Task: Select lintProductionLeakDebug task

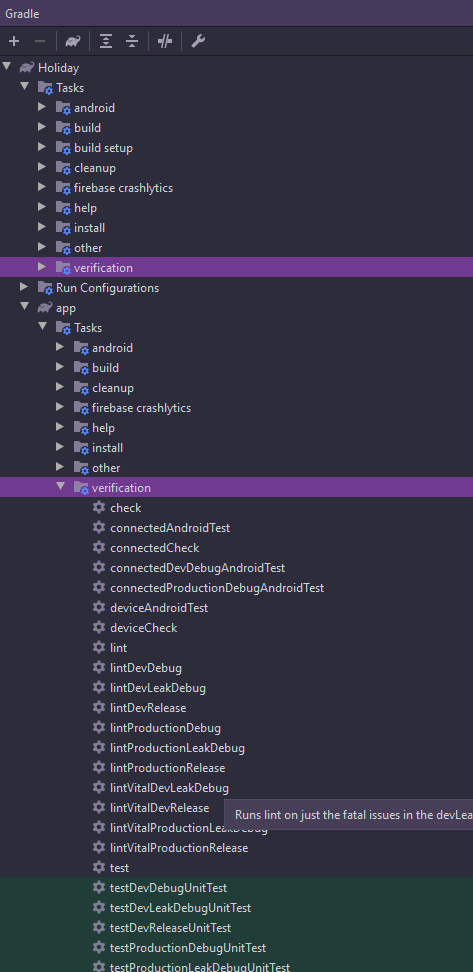Action: tap(177, 748)
